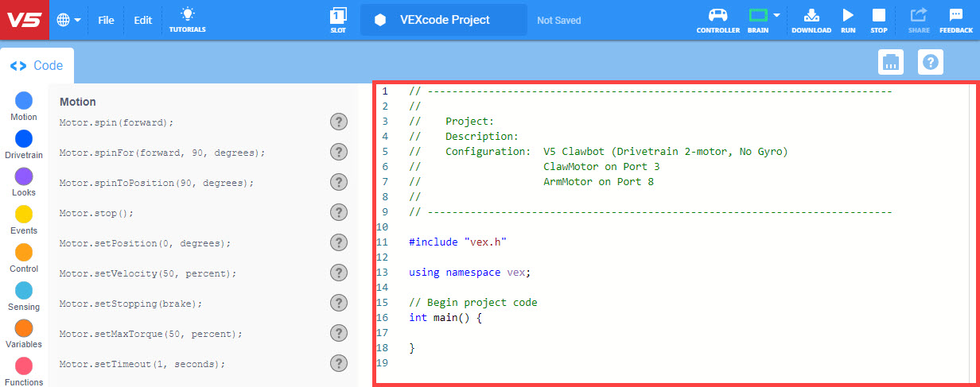980x387 pixels.
Task: Jump to the orange Control category
Action: (x=24, y=253)
